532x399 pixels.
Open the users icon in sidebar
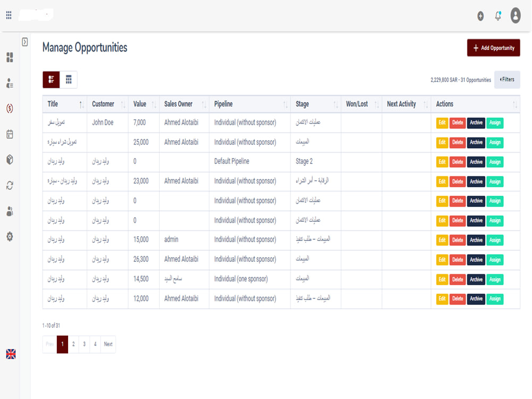(x=10, y=211)
